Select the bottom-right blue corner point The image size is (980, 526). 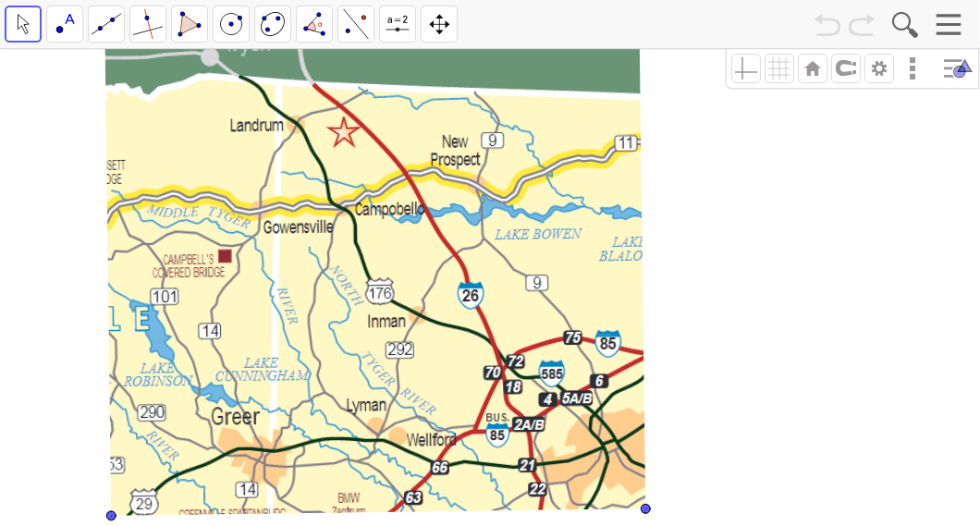(645, 508)
